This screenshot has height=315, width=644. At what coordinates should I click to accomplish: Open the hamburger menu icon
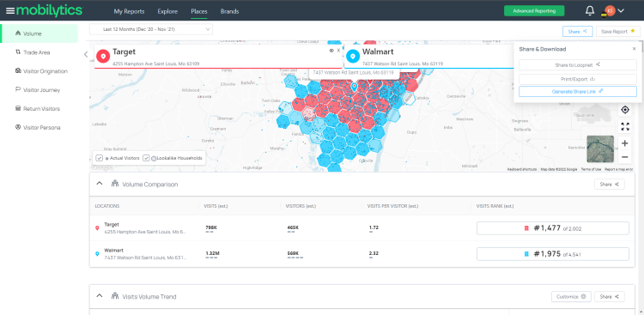(10, 11)
